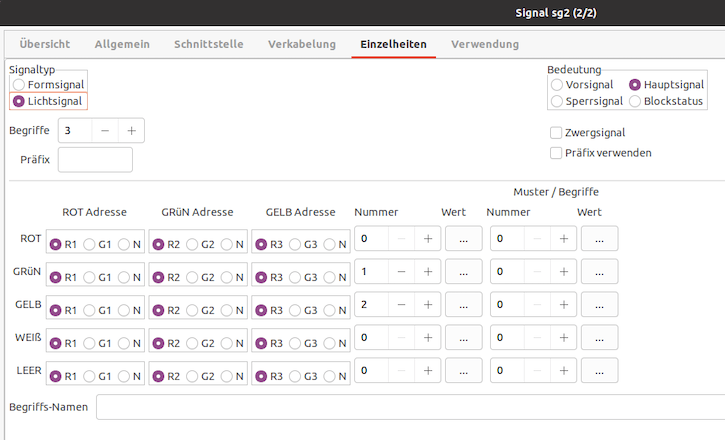Open ROT row first Wert ellipsis button
The height and width of the screenshot is (440, 725).
point(463,239)
